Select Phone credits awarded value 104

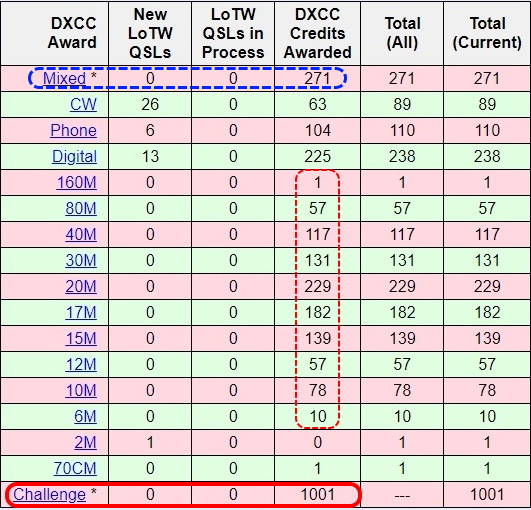click(x=318, y=130)
